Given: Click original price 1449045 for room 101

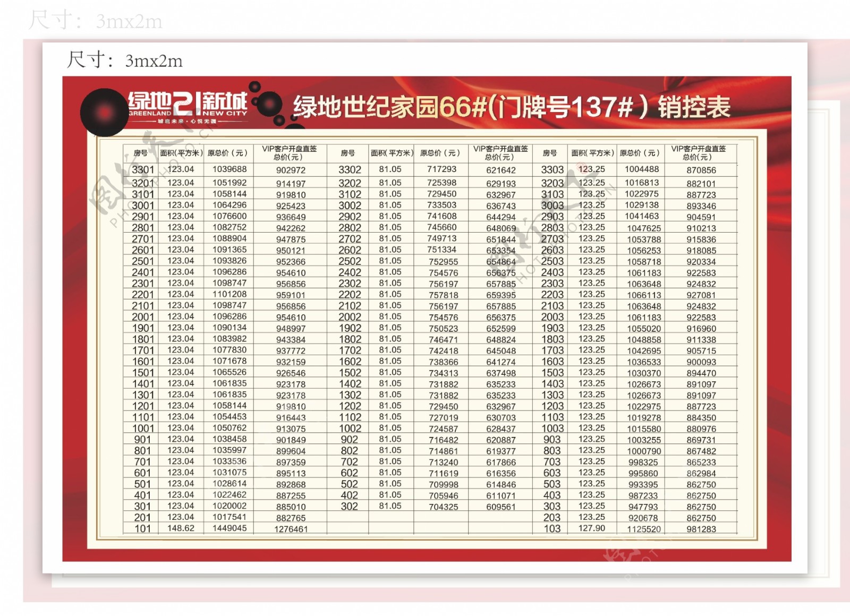Looking at the screenshot, I should pyautogui.click(x=229, y=528).
